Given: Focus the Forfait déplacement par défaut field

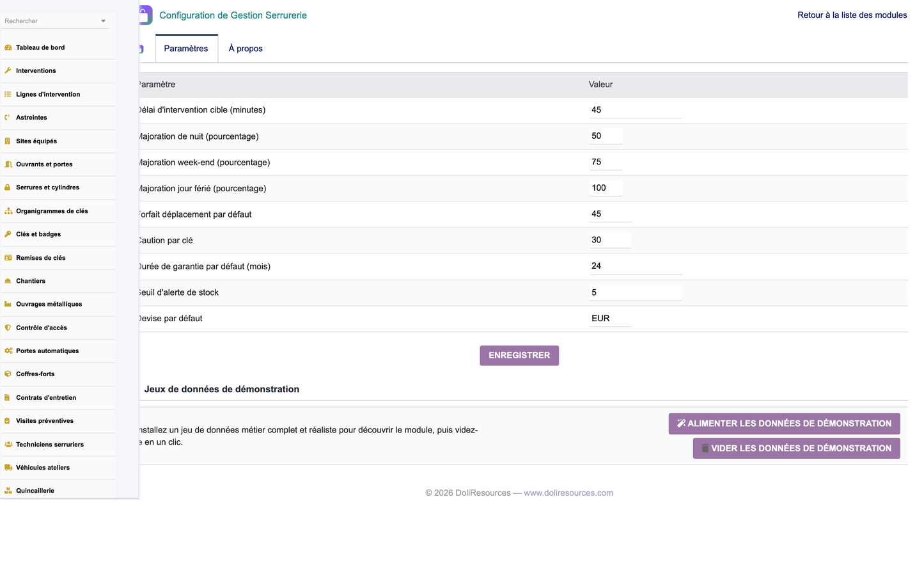Looking at the screenshot, I should click(x=609, y=214).
